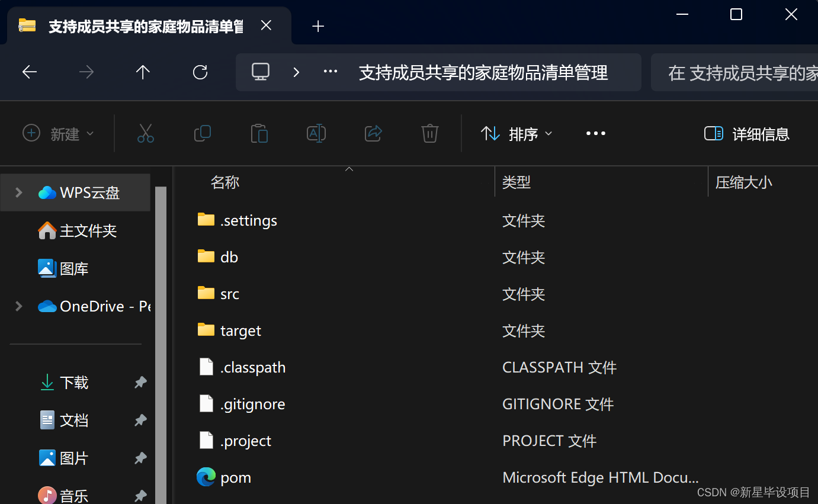Paste from clipboard
The width and height of the screenshot is (818, 504).
(x=259, y=133)
